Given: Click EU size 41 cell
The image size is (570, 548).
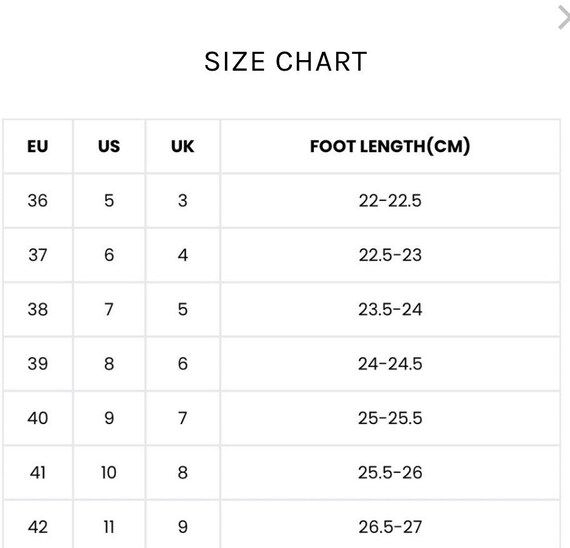Looking at the screenshot, I should pos(38,473).
